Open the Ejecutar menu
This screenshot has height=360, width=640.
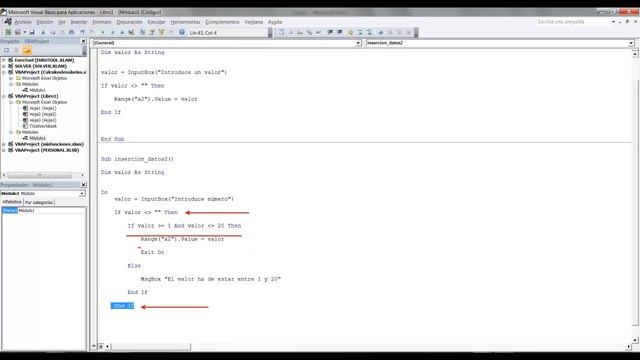(156, 22)
